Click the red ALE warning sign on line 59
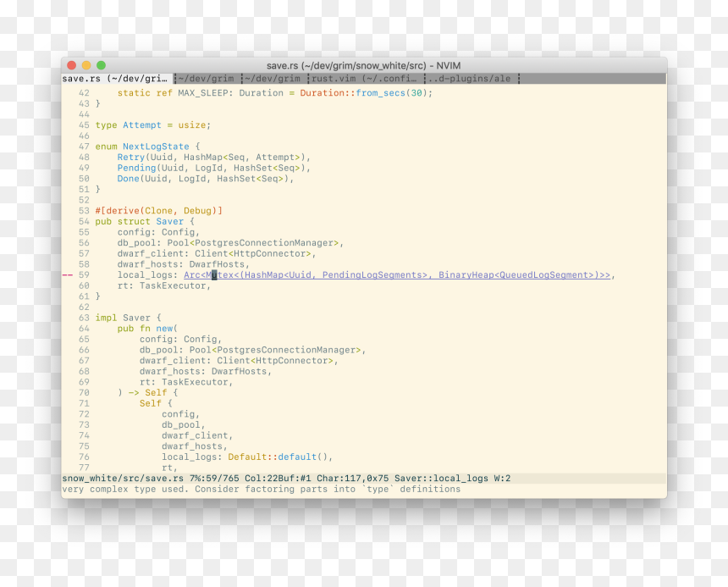The image size is (728, 587). (68, 275)
